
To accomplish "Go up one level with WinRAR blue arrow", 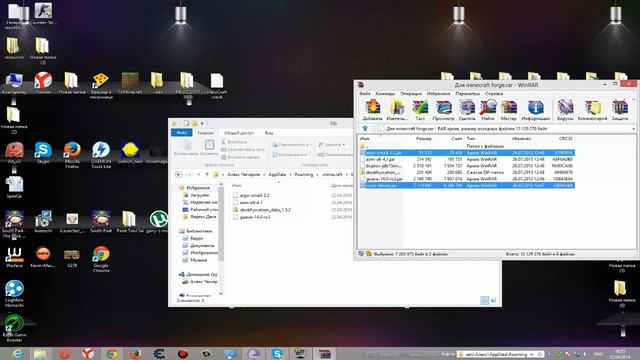I will tap(365, 129).
